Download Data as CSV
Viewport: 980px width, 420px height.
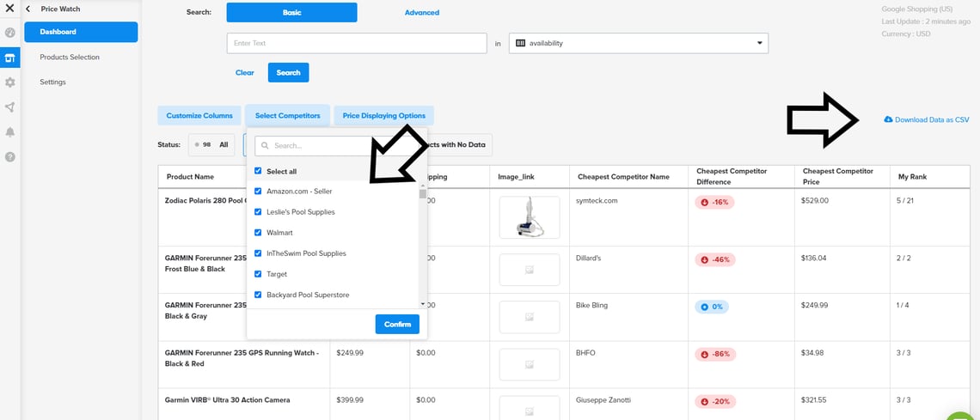tap(926, 119)
